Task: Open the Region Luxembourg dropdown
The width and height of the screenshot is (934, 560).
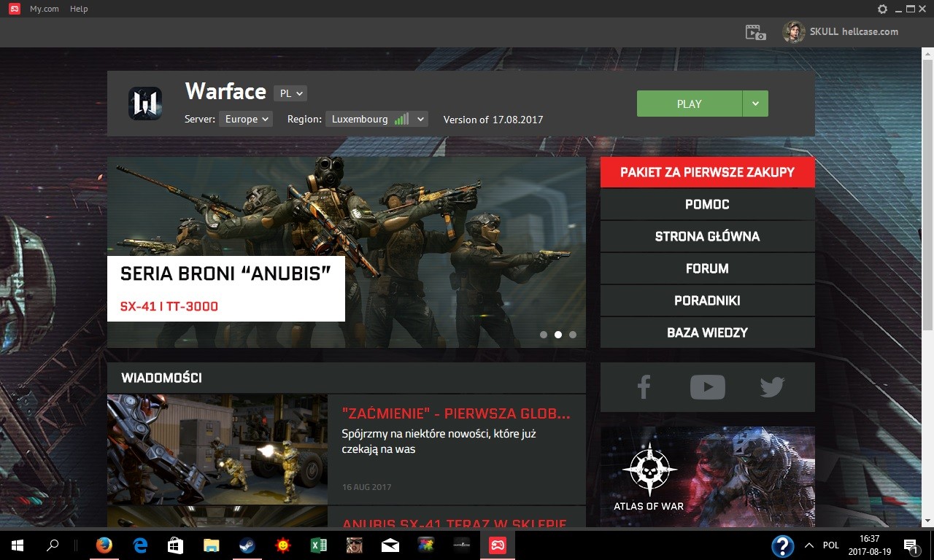Action: (377, 119)
